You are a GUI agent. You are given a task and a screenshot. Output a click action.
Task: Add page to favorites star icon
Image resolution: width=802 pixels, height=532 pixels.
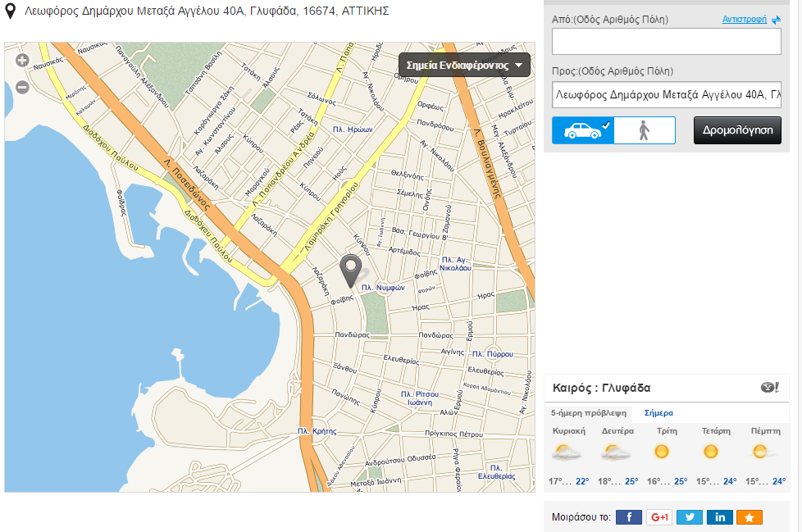[750, 517]
